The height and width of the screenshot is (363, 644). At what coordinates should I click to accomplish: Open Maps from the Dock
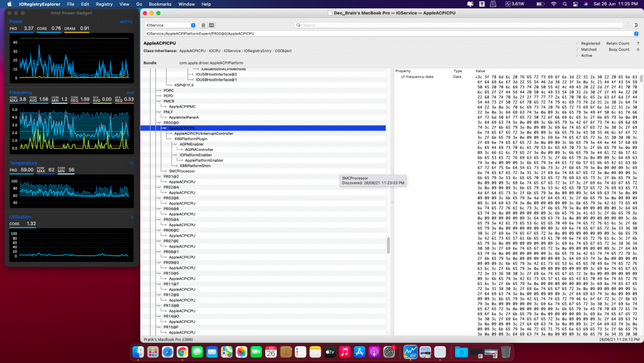[227, 352]
